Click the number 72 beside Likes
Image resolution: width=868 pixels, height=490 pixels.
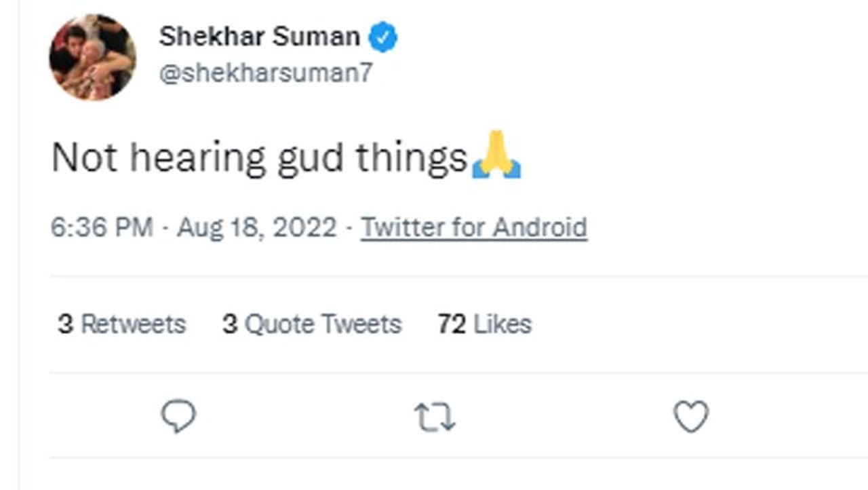point(452,324)
